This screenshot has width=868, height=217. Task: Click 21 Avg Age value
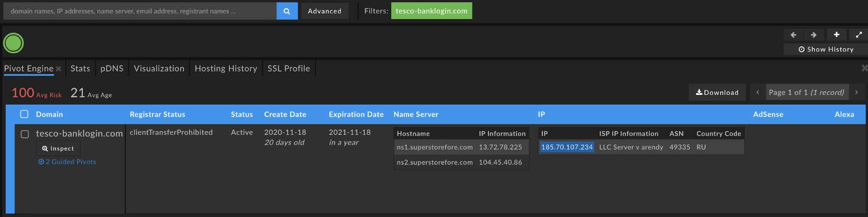(91, 93)
